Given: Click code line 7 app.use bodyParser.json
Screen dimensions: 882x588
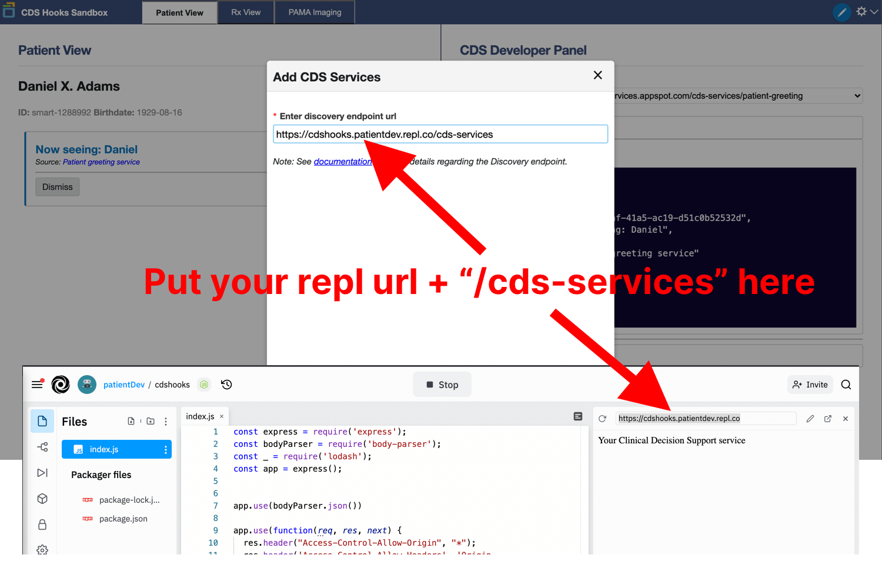Looking at the screenshot, I should pyautogui.click(x=298, y=506).
